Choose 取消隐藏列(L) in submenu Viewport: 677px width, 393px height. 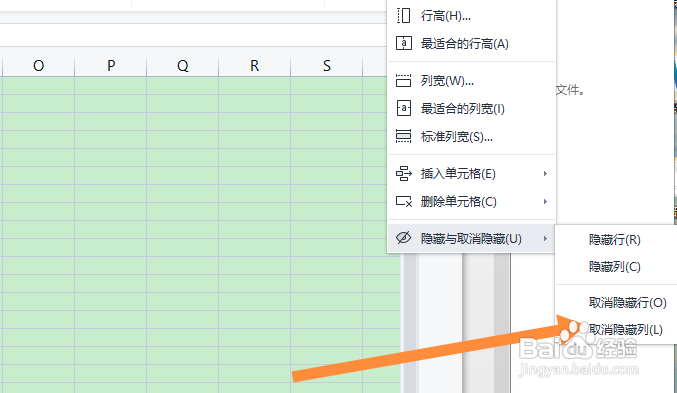coord(616,330)
